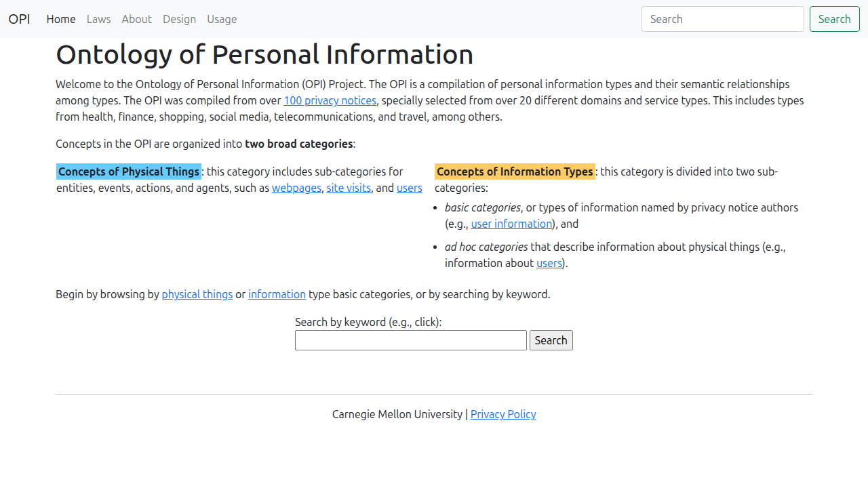Open the 'webpages' link
The height and width of the screenshot is (488, 868).
pos(296,188)
